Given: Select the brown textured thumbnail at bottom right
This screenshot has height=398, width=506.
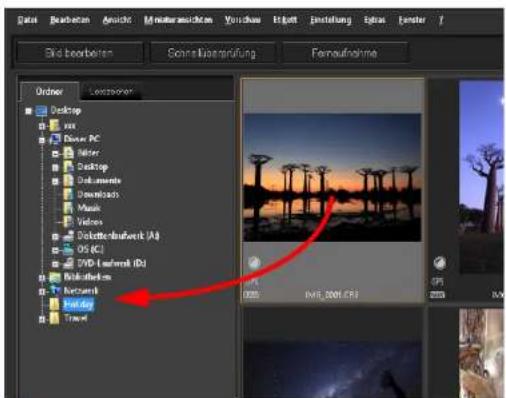Looking at the screenshot, I should 481,353.
